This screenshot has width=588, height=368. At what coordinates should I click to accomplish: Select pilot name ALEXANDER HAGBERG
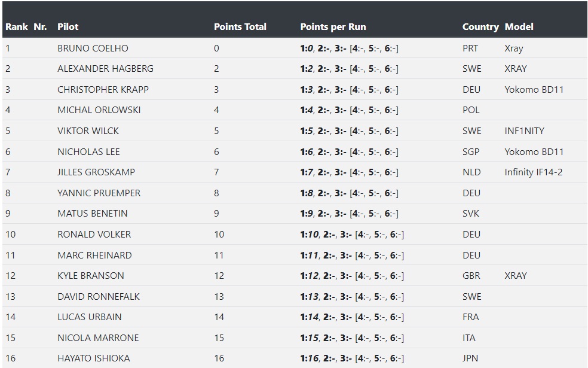tap(105, 69)
